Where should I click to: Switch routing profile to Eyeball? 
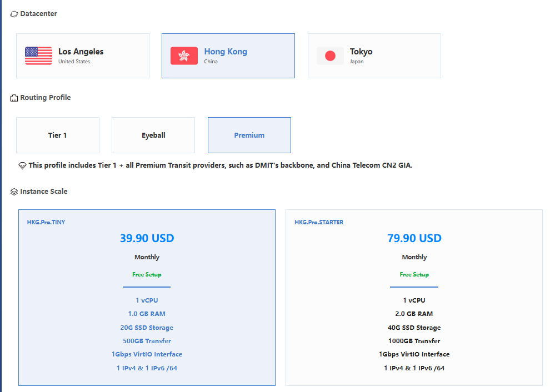click(153, 135)
